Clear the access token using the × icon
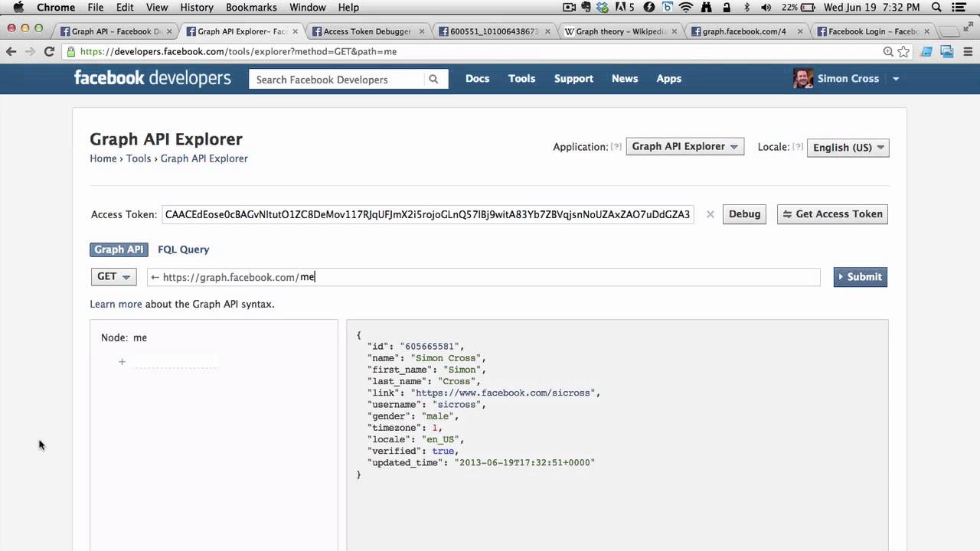 tap(710, 214)
